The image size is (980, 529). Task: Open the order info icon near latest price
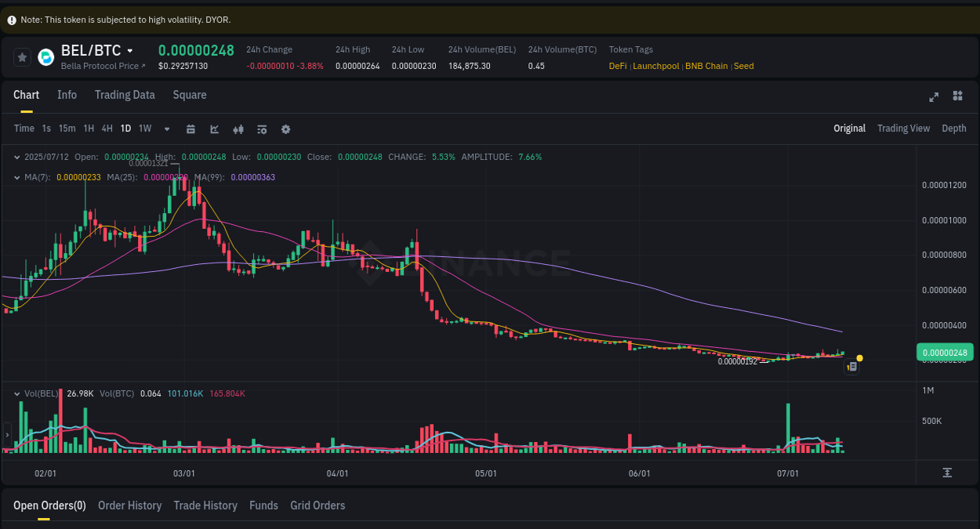[x=851, y=366]
